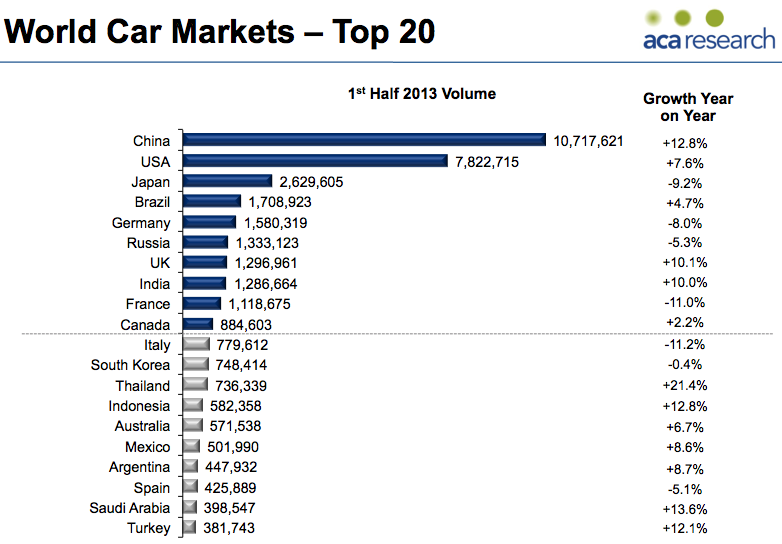
Task: Click the Japan bar in chart
Action: pos(226,182)
